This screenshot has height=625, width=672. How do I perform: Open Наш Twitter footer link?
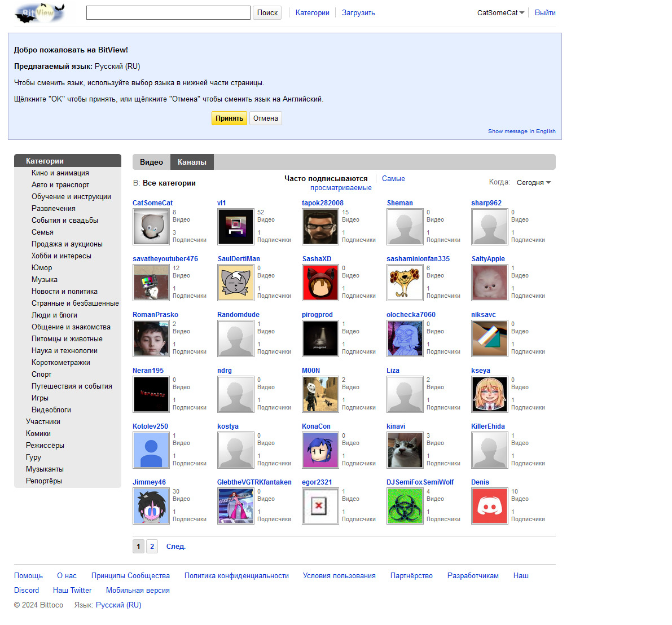tap(72, 590)
